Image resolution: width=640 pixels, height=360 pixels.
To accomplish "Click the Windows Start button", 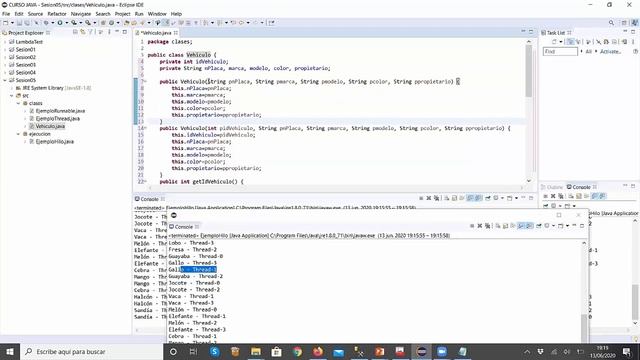I will click(x=10, y=351).
